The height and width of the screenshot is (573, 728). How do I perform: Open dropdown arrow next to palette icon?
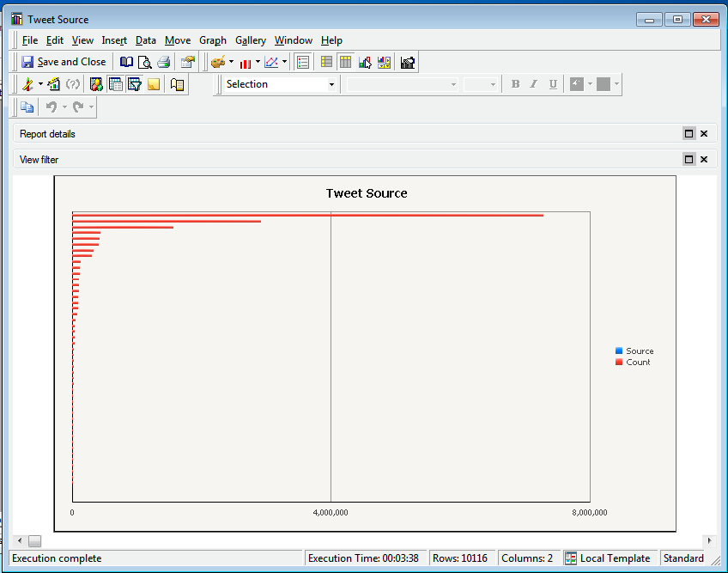click(x=231, y=62)
